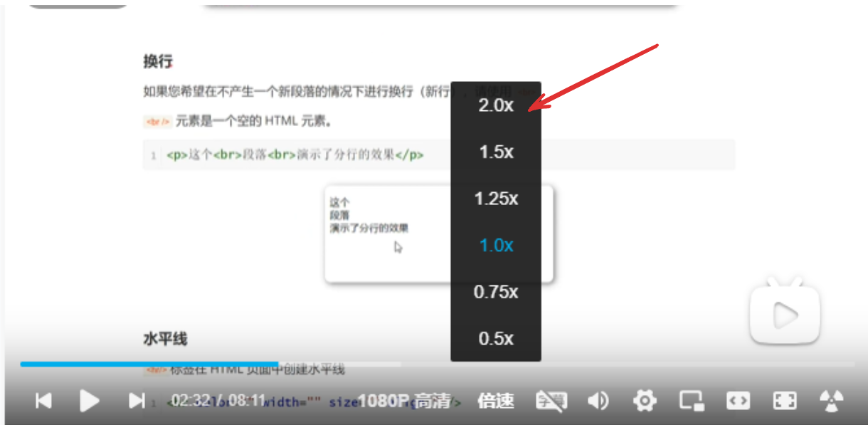This screenshot has height=425, width=868.
Task: Mute the video volume
Action: click(598, 402)
